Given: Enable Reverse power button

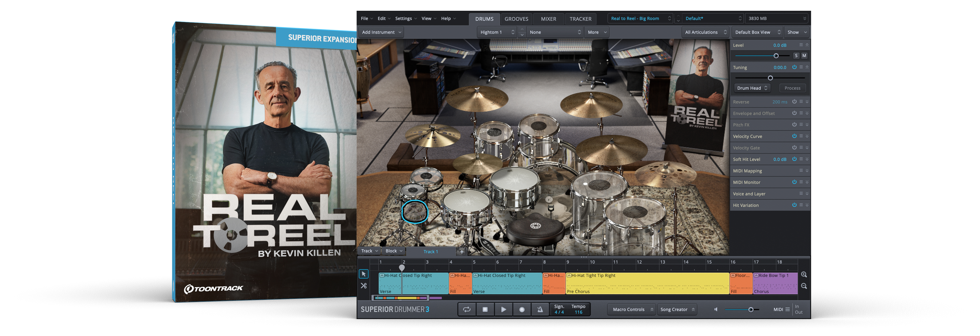Looking at the screenshot, I should coord(794,102).
